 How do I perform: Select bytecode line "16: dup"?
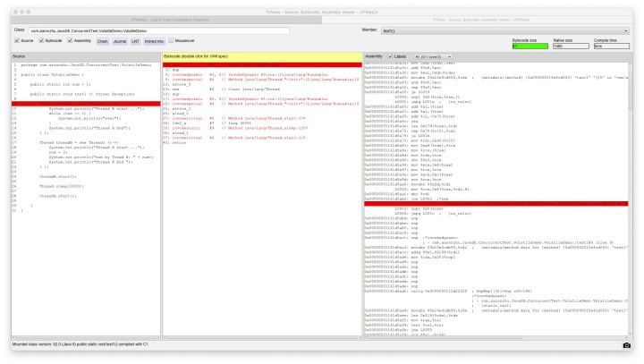[262, 94]
